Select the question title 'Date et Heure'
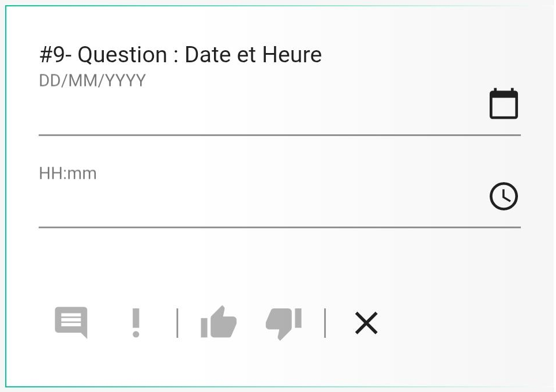This screenshot has height=392, width=556. click(x=253, y=55)
